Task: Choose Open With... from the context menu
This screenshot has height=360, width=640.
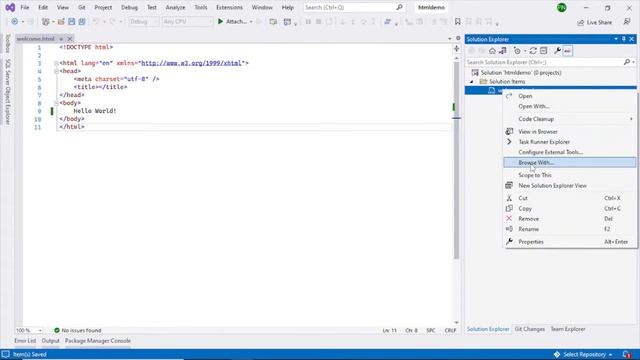Action: pos(570,106)
